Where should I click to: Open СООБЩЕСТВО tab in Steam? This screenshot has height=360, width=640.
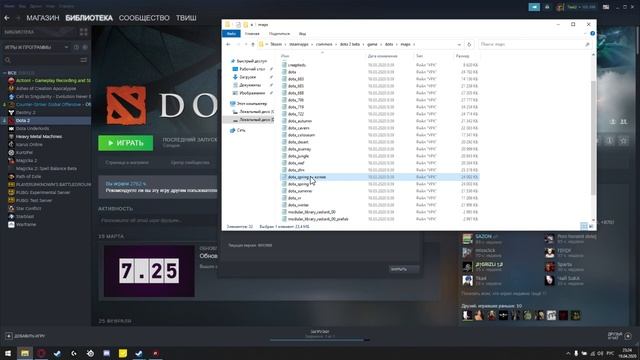click(x=144, y=18)
